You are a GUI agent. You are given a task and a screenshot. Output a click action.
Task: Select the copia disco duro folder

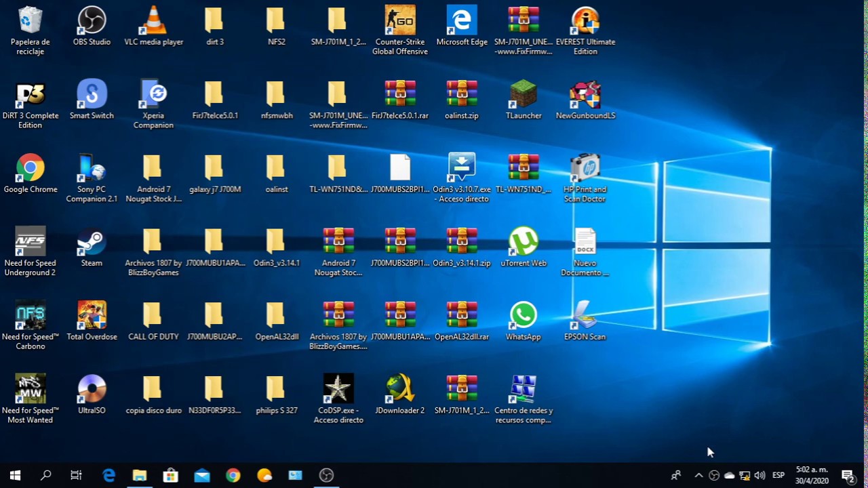click(153, 395)
